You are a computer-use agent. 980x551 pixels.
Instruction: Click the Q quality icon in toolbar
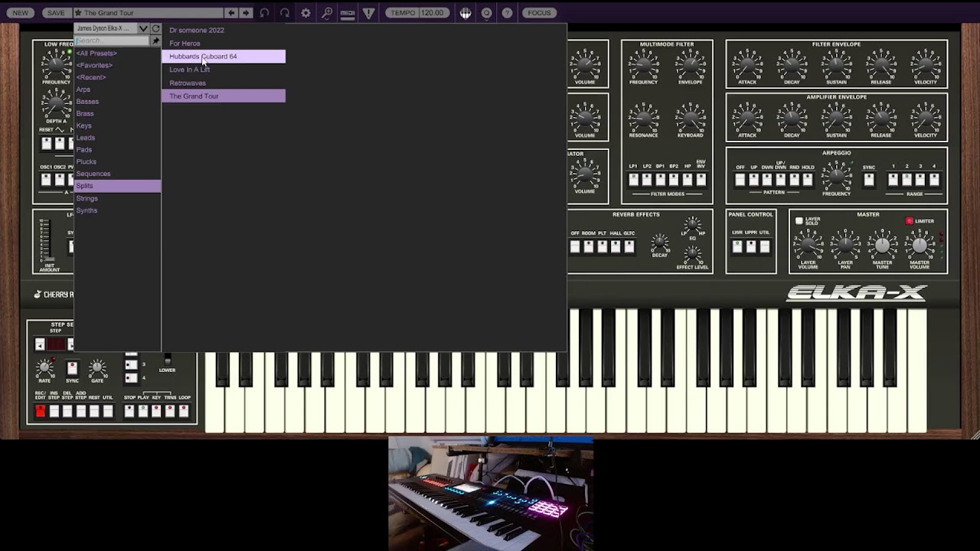click(486, 13)
